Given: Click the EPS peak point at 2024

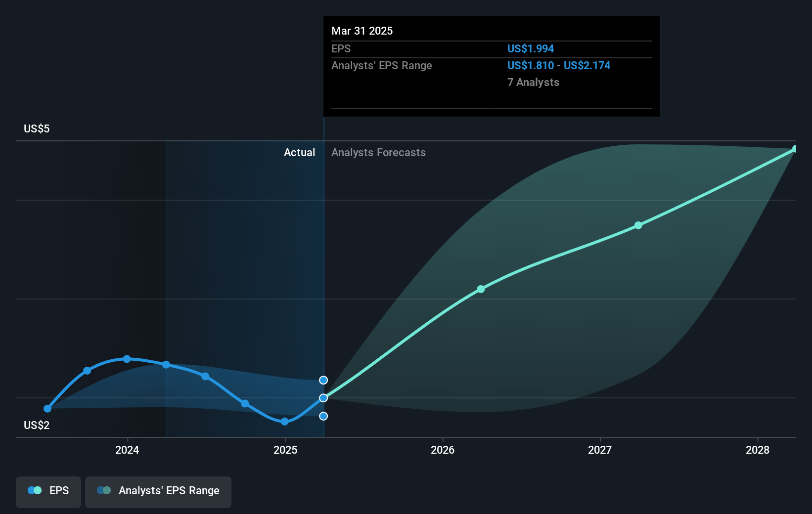Looking at the screenshot, I should [127, 359].
